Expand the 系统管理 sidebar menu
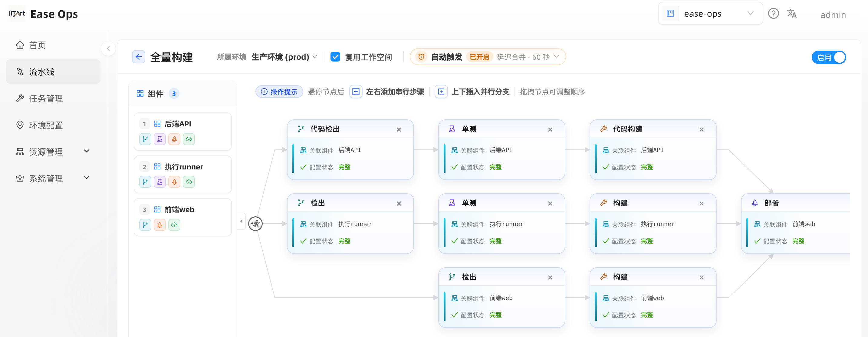The width and height of the screenshot is (868, 337). tap(53, 178)
